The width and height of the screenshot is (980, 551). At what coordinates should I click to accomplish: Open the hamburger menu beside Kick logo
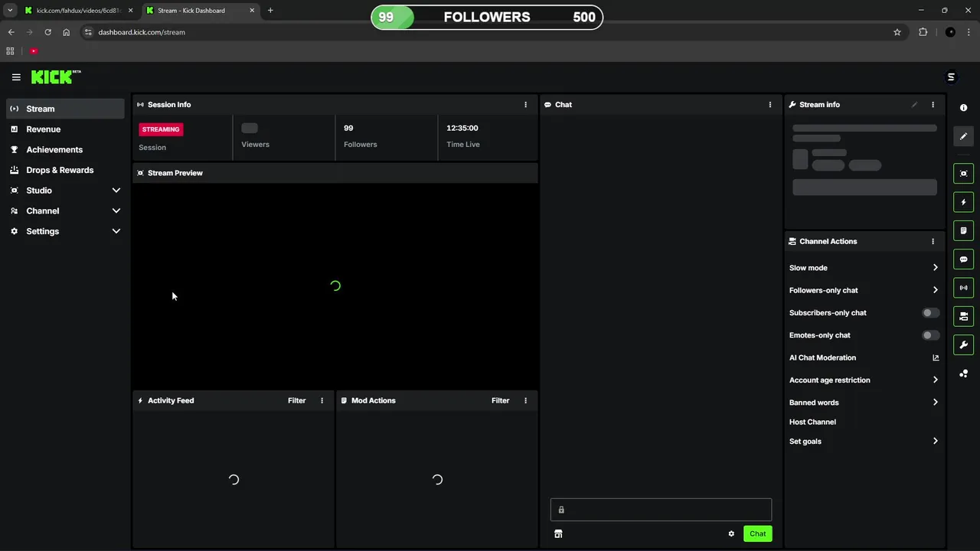(x=16, y=77)
